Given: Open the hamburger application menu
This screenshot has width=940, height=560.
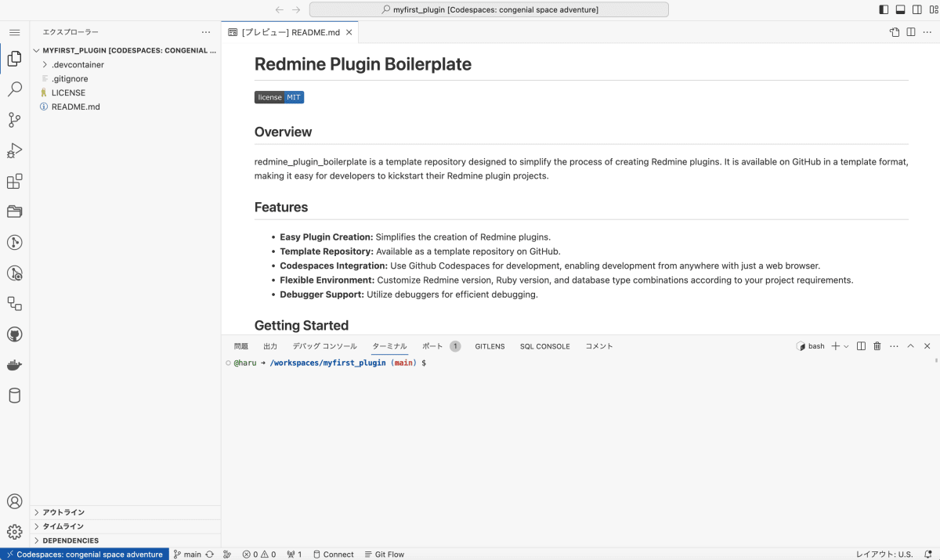Looking at the screenshot, I should click(x=14, y=32).
